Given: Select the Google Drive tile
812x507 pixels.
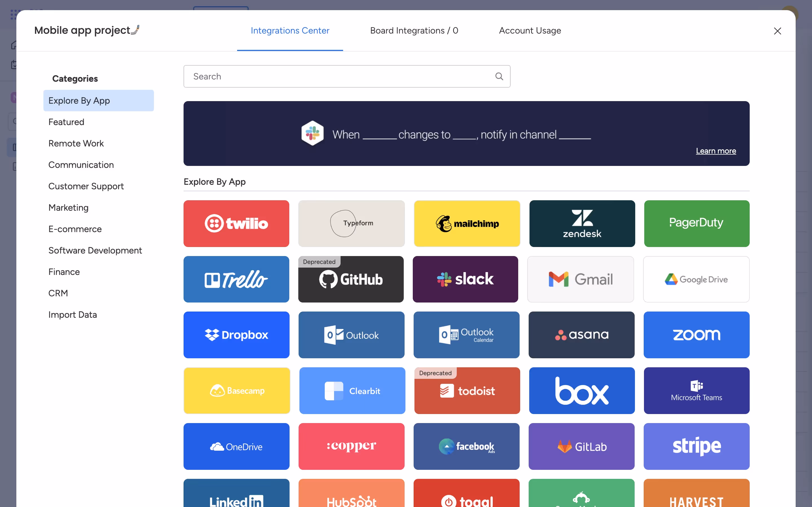Looking at the screenshot, I should (696, 279).
